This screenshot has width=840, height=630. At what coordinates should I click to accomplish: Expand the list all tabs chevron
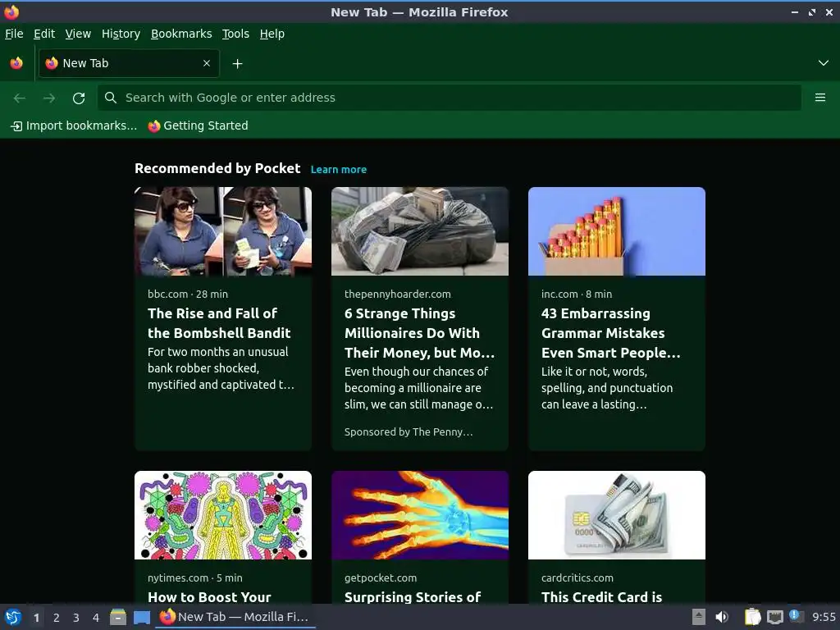pos(823,63)
